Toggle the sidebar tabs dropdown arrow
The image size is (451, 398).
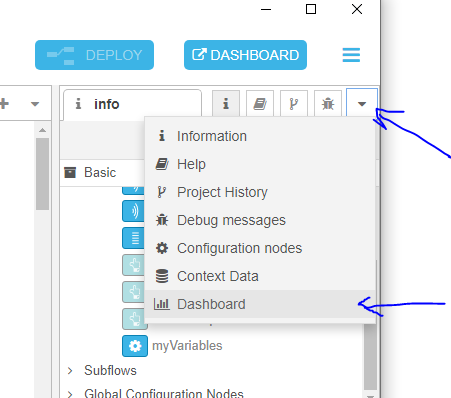[x=362, y=104]
